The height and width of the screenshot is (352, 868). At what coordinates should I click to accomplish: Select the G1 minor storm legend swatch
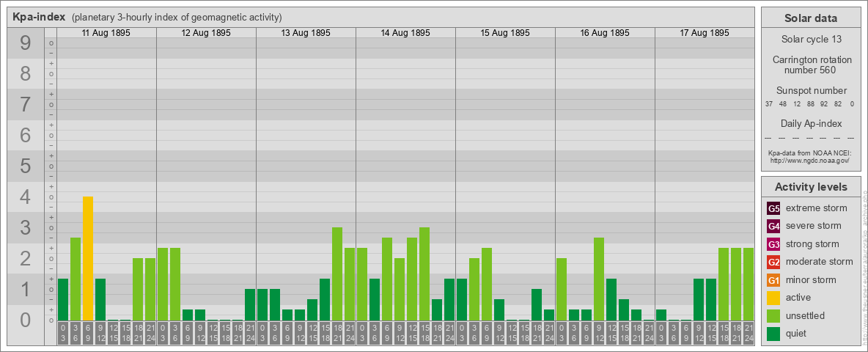773,279
